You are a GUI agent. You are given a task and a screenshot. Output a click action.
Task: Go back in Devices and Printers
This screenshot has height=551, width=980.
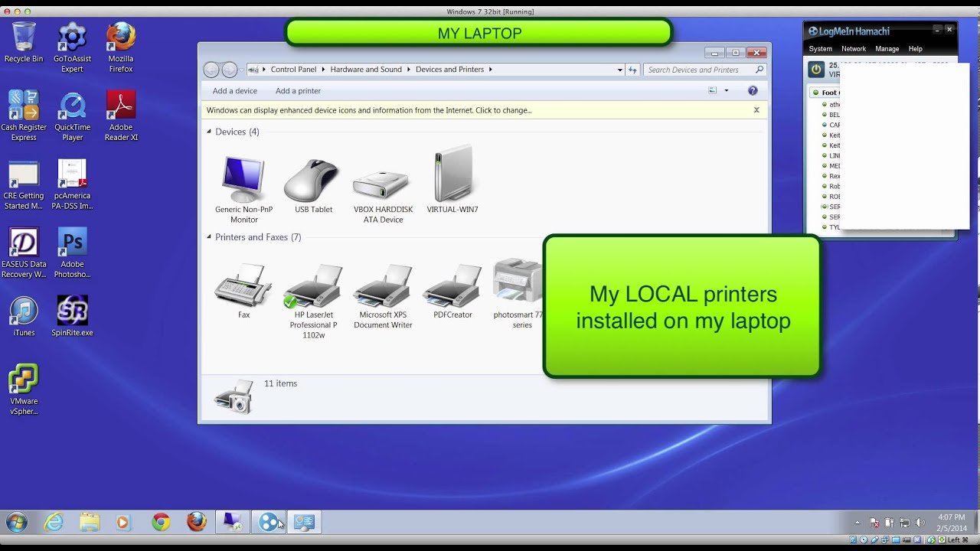211,70
